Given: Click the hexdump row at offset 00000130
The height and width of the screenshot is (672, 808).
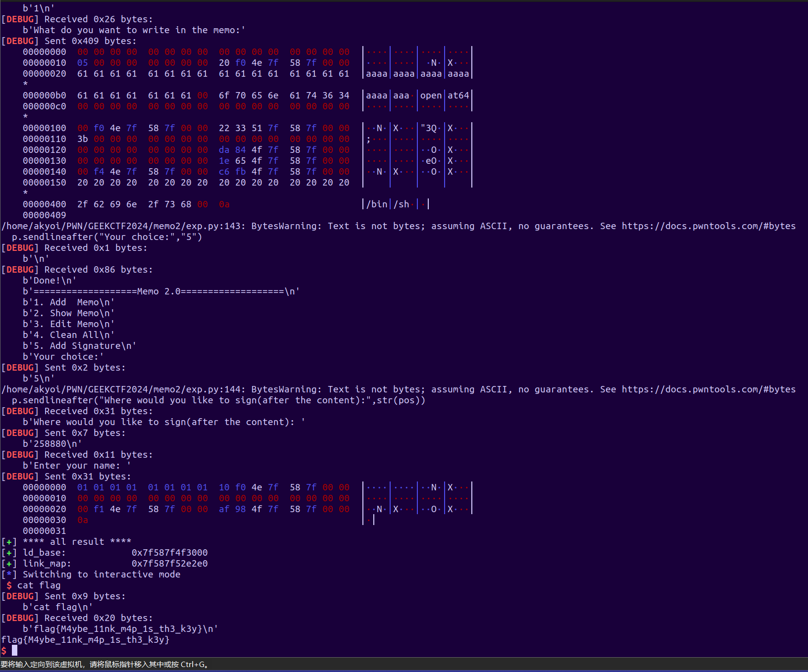Looking at the screenshot, I should [247, 160].
